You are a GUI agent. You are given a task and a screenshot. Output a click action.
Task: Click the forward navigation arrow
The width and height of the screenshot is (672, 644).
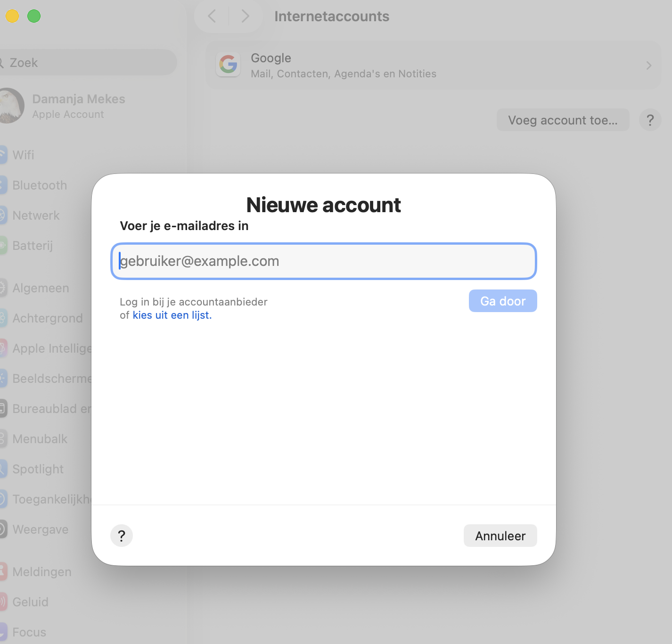[246, 16]
